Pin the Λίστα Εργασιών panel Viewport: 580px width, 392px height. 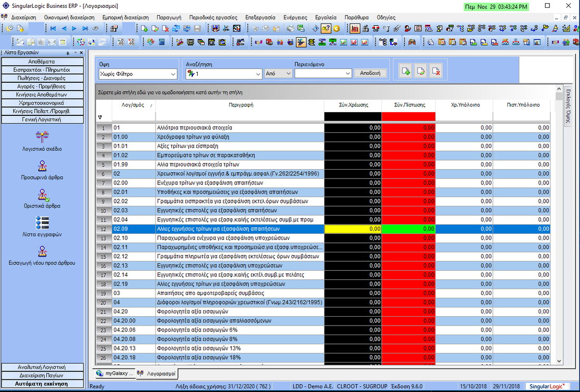coord(67,53)
